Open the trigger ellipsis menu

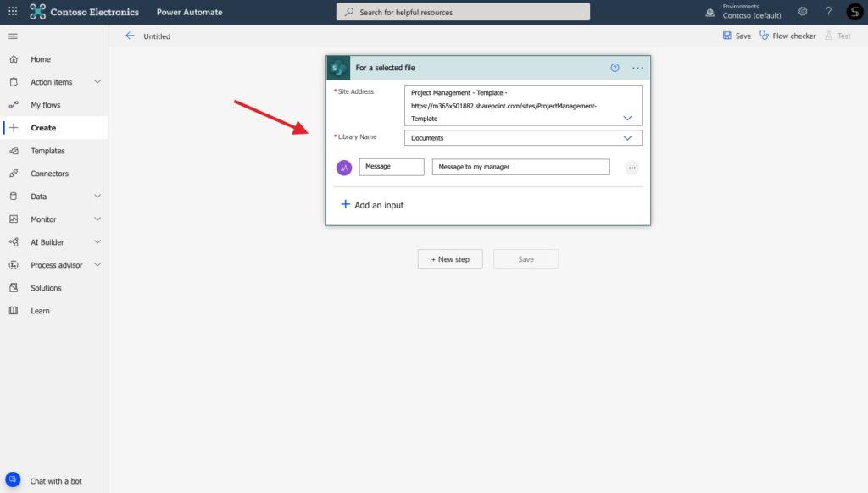[x=637, y=68]
